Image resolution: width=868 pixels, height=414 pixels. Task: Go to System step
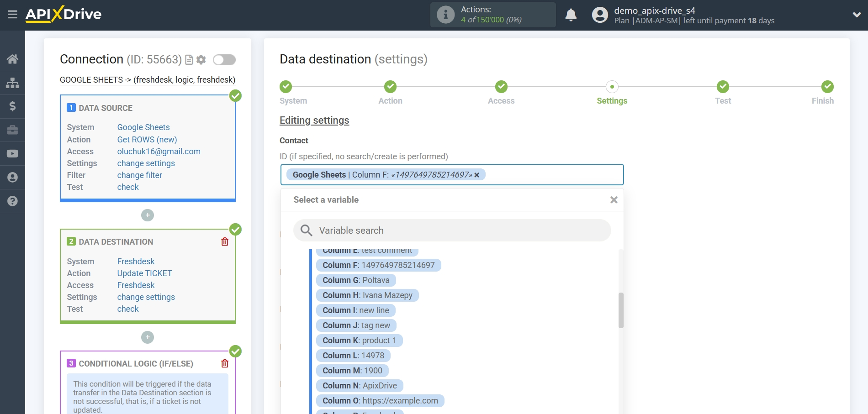coord(286,86)
